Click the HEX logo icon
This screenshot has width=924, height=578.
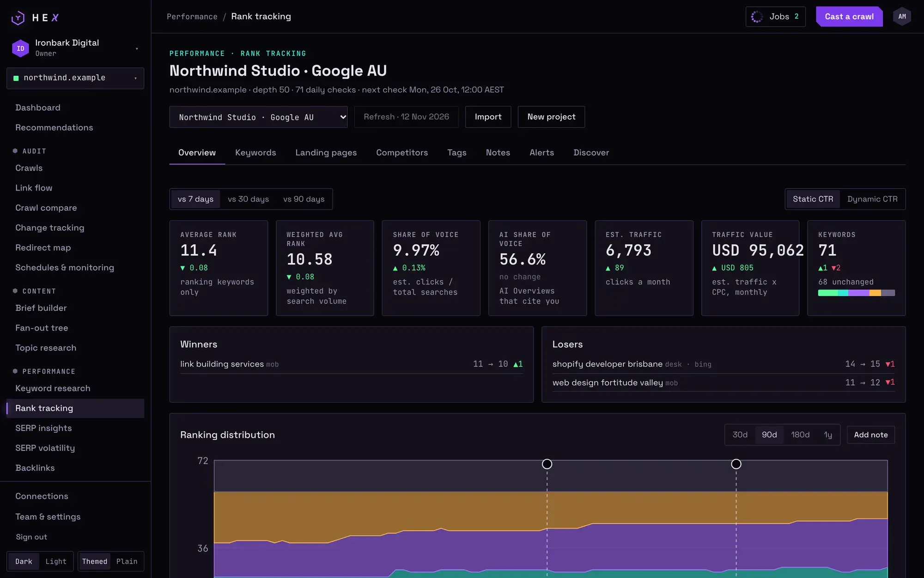pos(18,18)
